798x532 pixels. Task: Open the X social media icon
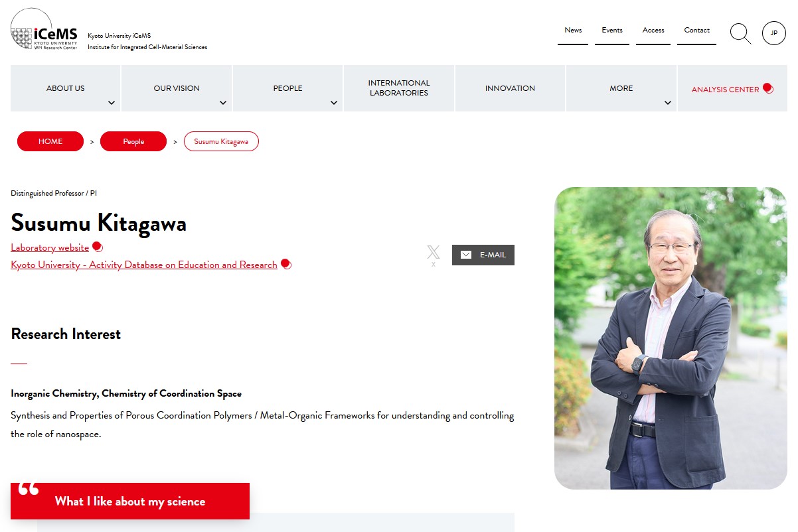point(434,252)
